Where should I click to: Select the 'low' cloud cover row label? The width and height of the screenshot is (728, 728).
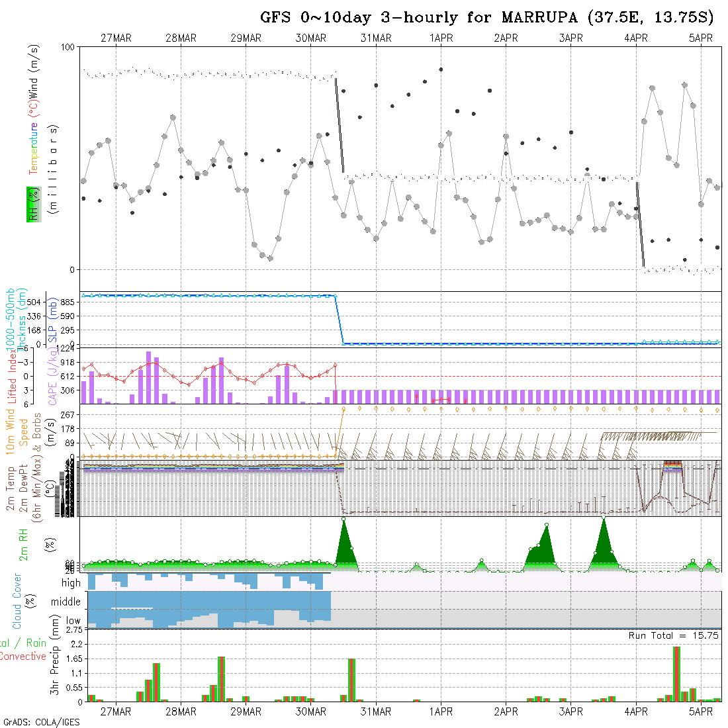(73, 621)
